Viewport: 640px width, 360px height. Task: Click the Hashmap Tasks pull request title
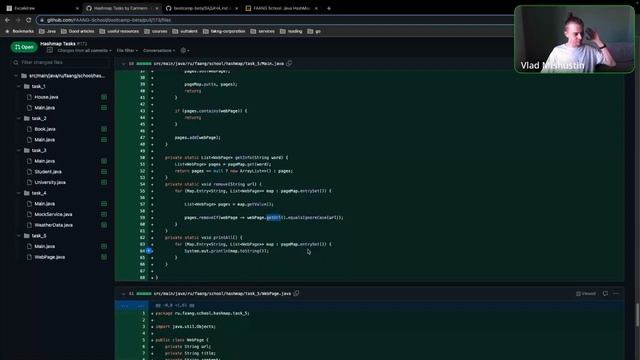coord(58,44)
